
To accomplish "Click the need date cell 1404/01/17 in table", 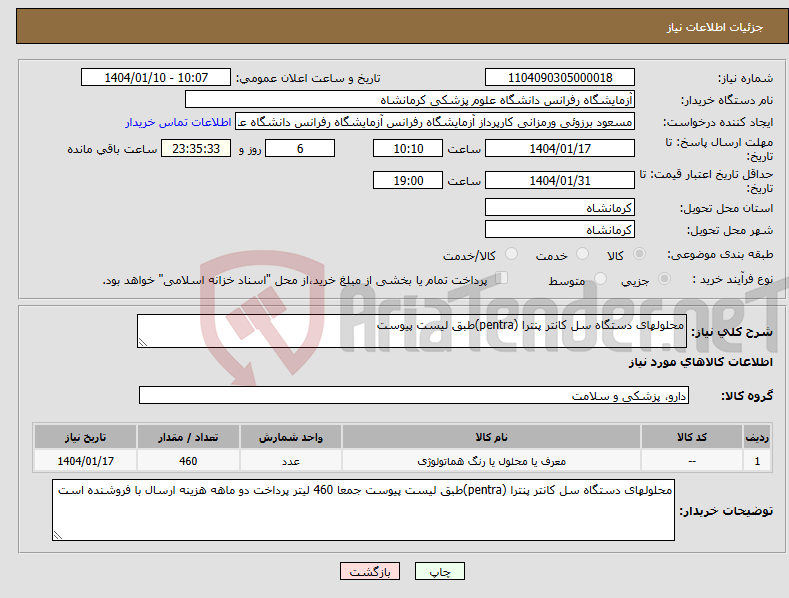I will click(x=86, y=461).
